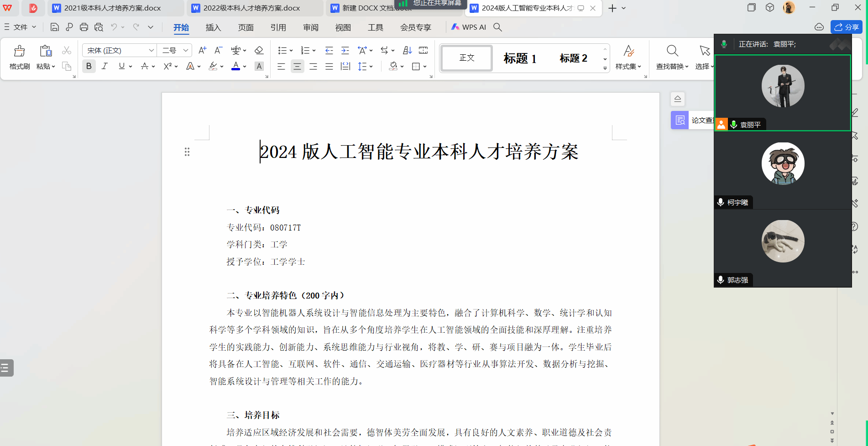Expand the styles gallery more arrow
Viewport: 868px width, 446px height.
point(605,68)
